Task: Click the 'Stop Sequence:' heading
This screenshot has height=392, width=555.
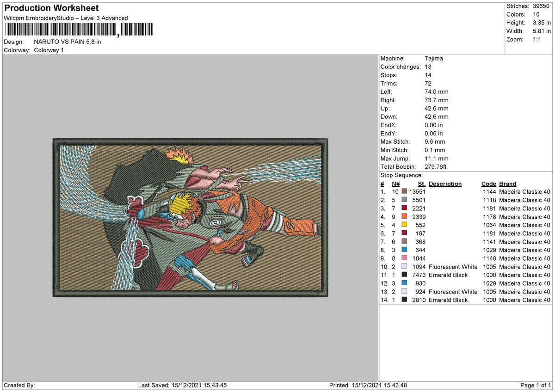Action: 401,175
